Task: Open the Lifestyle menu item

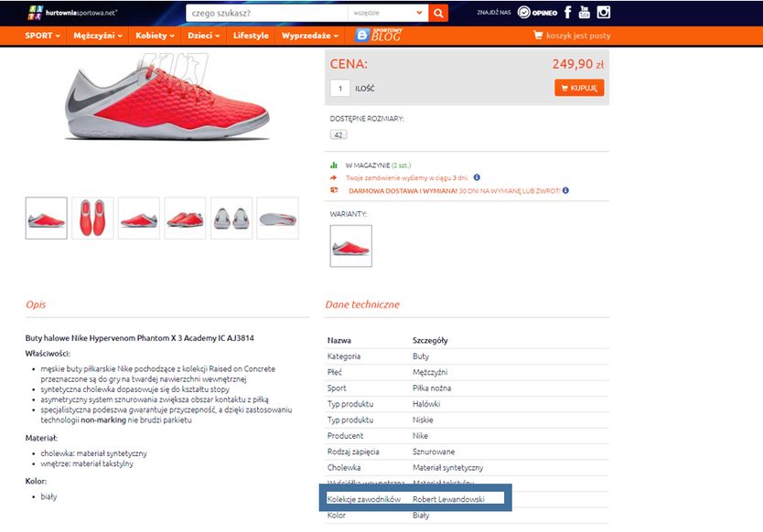Action: coord(251,36)
